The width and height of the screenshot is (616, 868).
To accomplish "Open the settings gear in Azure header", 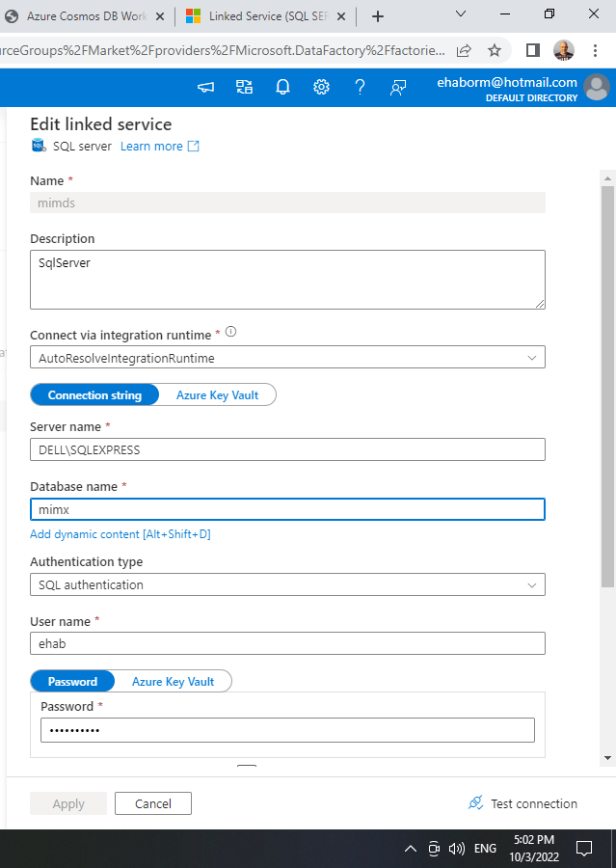I will 321,87.
